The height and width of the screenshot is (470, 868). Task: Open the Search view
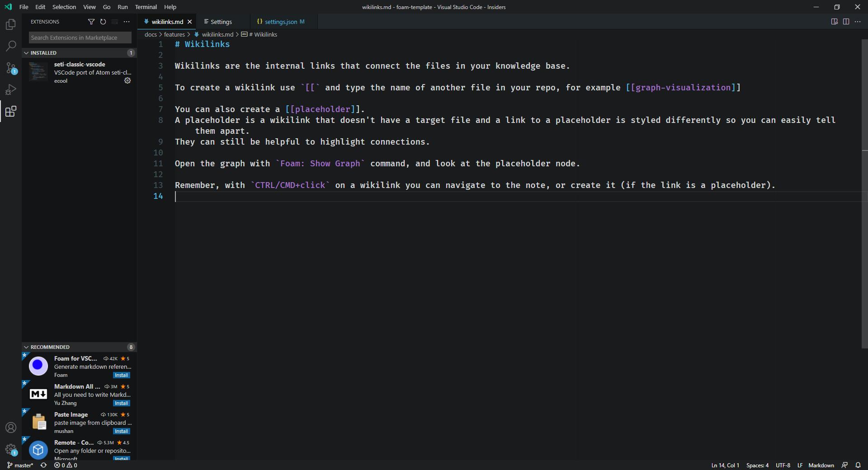[x=10, y=46]
